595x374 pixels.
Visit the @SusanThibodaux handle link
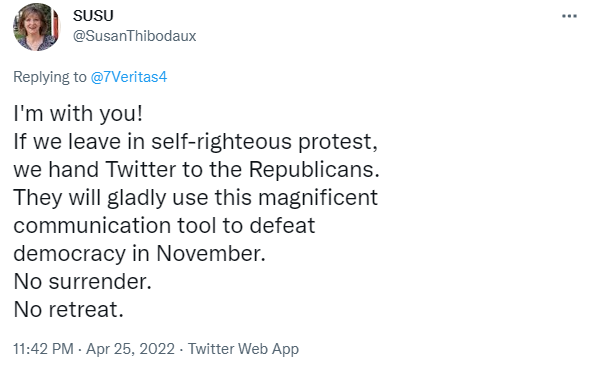click(134, 36)
